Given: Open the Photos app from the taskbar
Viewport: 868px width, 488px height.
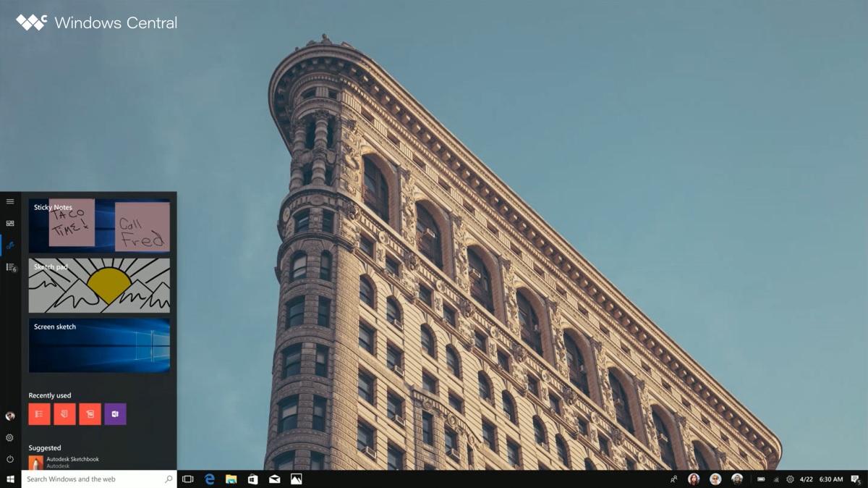Looking at the screenshot, I should coord(296,479).
